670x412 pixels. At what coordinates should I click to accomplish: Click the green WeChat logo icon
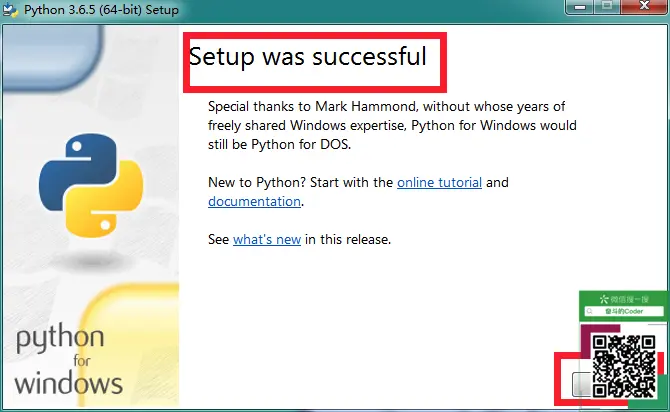click(603, 299)
